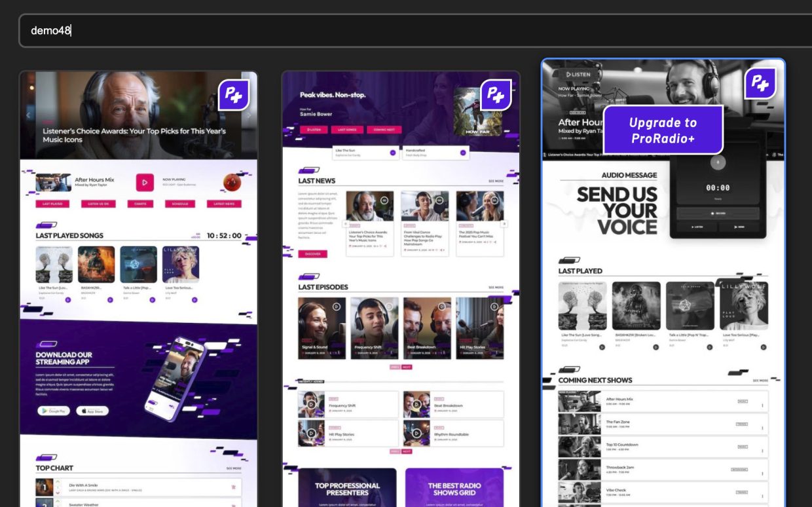
Task: Click the ProRadio+ badge on the third demo
Action: (760, 83)
